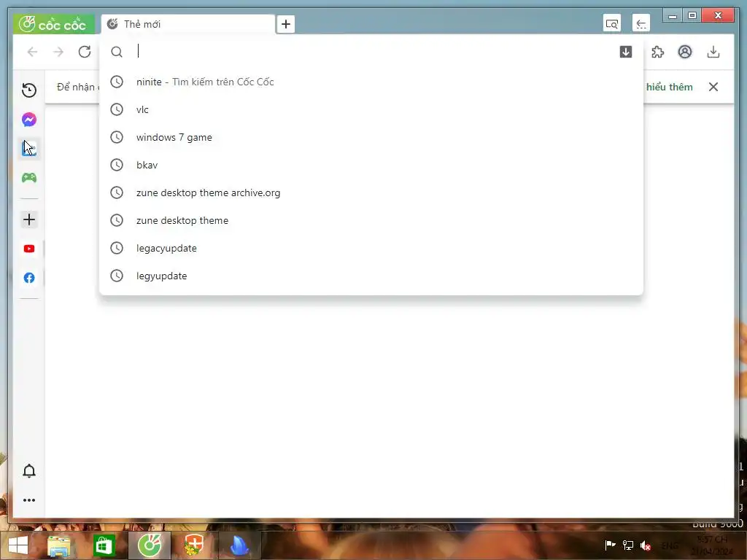The width and height of the screenshot is (747, 560).
Task: Click the install download icon in address bar
Action: point(626,52)
